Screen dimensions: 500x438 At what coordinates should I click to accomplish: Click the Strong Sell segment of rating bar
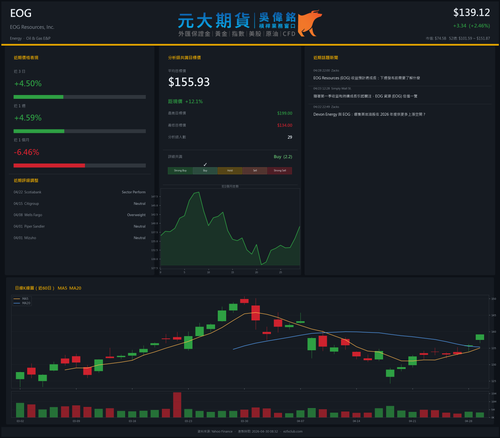(x=280, y=171)
